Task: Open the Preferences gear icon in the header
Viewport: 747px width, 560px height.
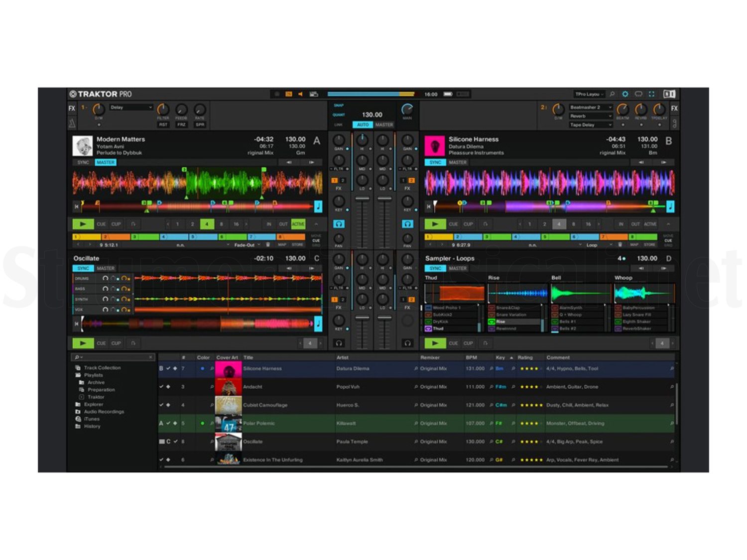Action: click(x=625, y=94)
